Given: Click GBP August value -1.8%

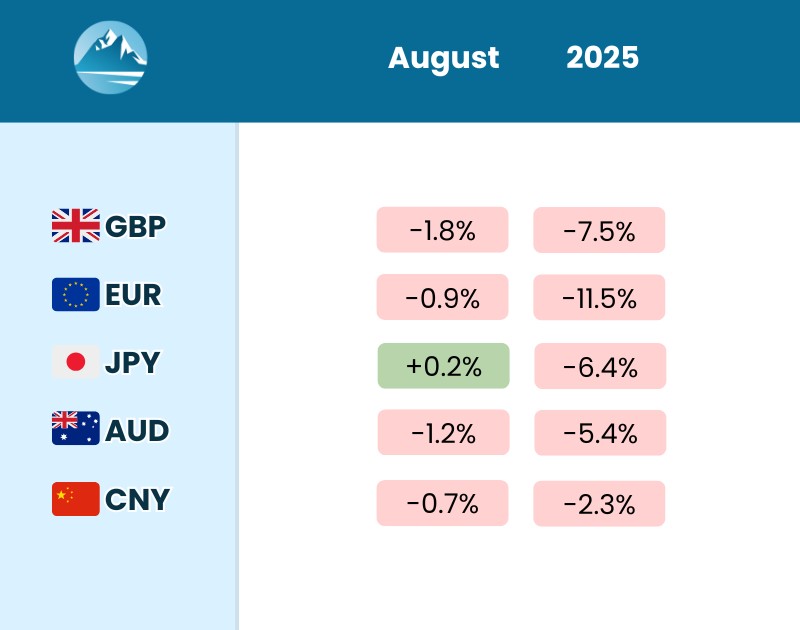Looking at the screenshot, I should tap(442, 230).
